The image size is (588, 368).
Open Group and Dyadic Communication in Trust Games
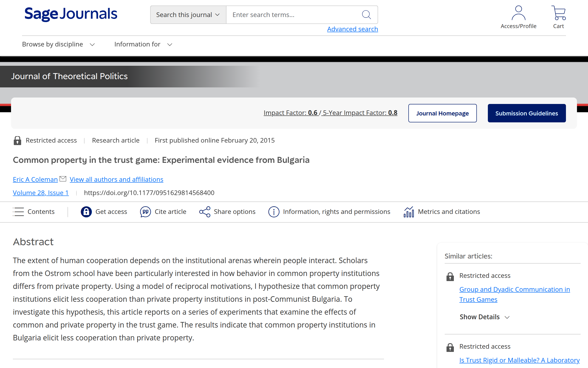click(514, 294)
